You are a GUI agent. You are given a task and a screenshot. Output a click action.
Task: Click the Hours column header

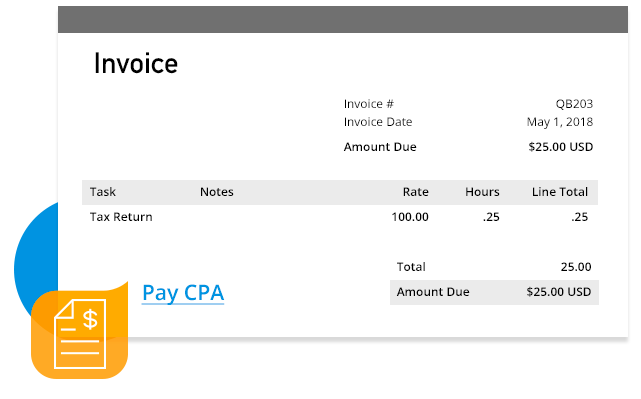tap(482, 192)
